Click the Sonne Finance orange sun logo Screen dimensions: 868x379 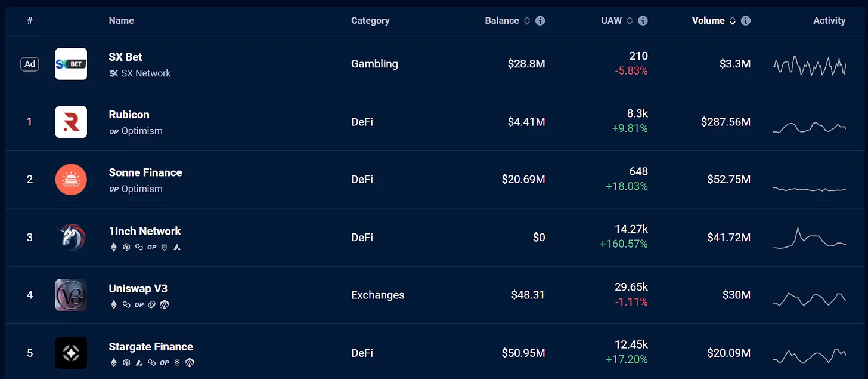71,179
